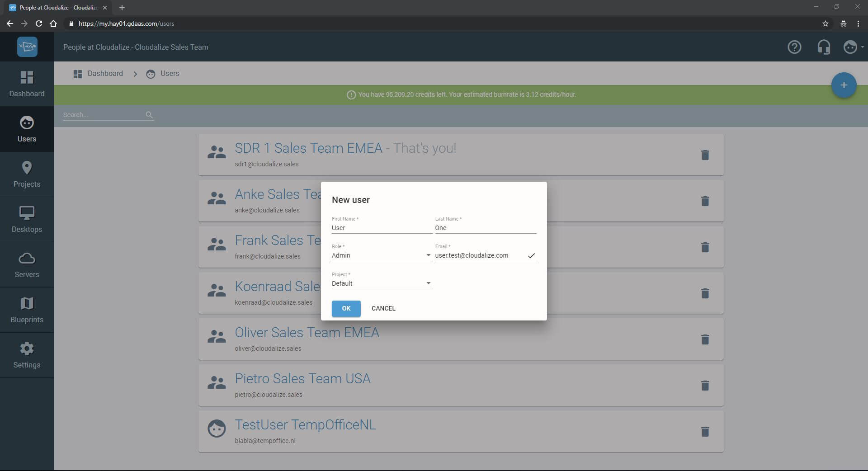Open Pietro Sales Team USA user
This screenshot has height=471, width=868.
point(302,379)
